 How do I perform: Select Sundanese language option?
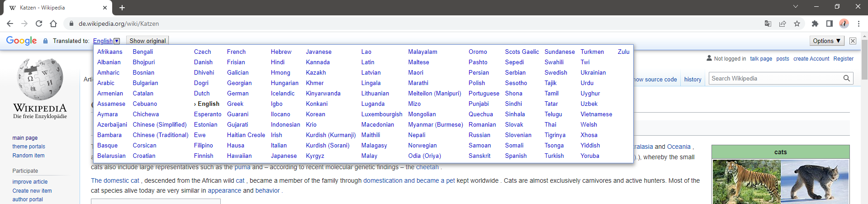click(560, 52)
